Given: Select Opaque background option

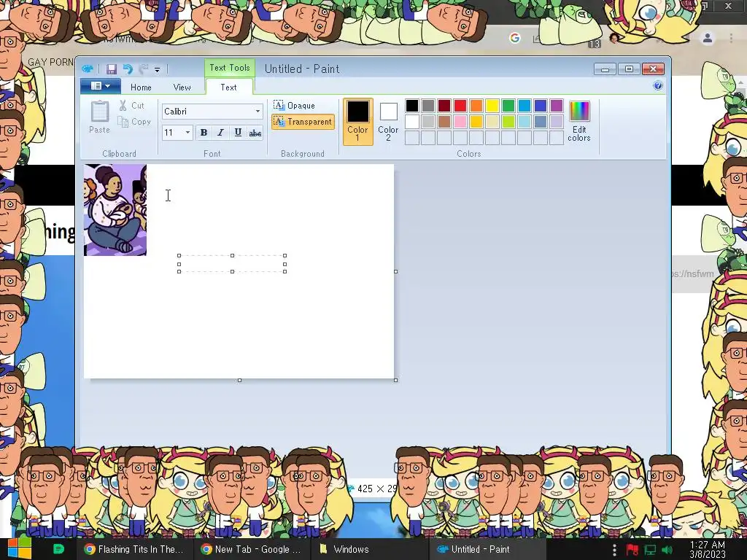Looking at the screenshot, I should pos(295,105).
